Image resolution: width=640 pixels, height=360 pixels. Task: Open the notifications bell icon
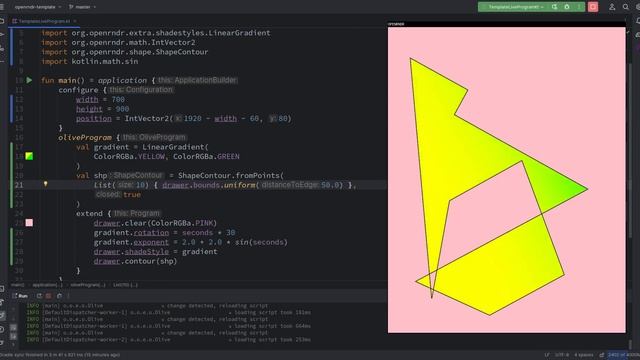[637, 20]
